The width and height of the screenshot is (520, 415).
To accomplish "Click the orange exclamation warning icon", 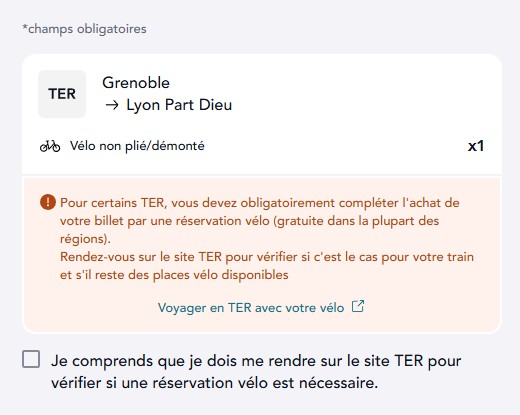I will [48, 202].
